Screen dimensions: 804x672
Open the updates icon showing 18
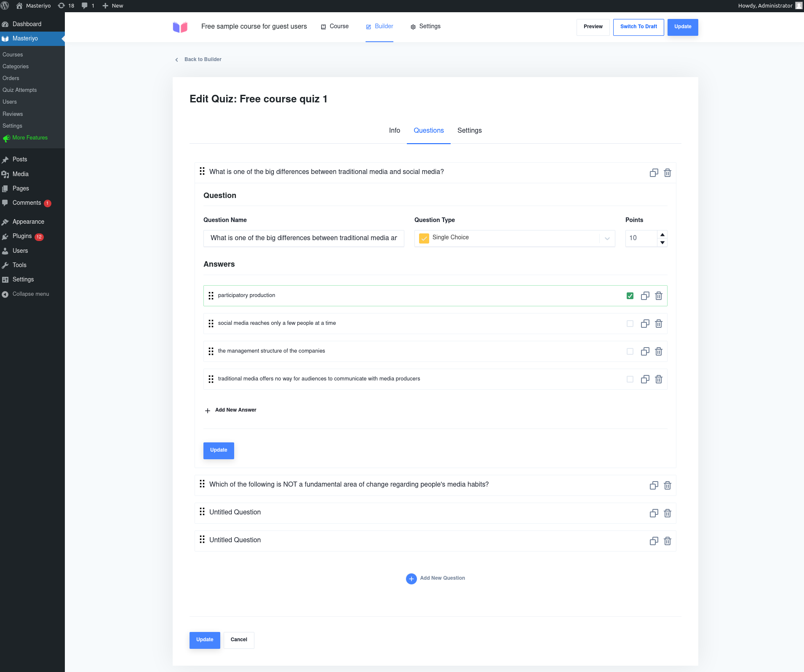(x=66, y=5)
